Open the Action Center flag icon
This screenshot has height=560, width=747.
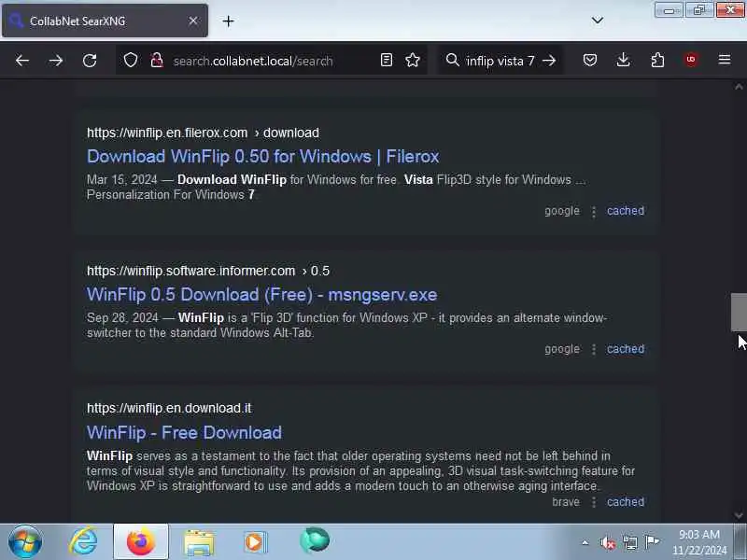(x=652, y=541)
